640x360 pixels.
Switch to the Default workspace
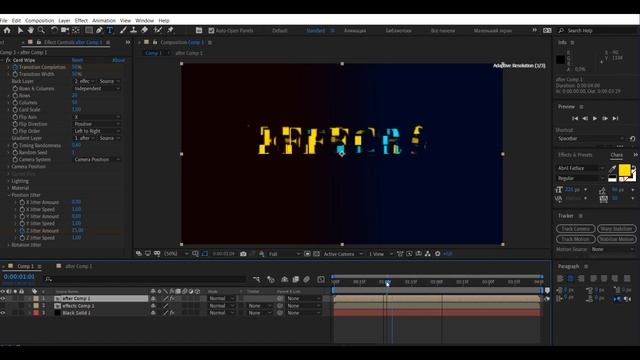click(280, 31)
